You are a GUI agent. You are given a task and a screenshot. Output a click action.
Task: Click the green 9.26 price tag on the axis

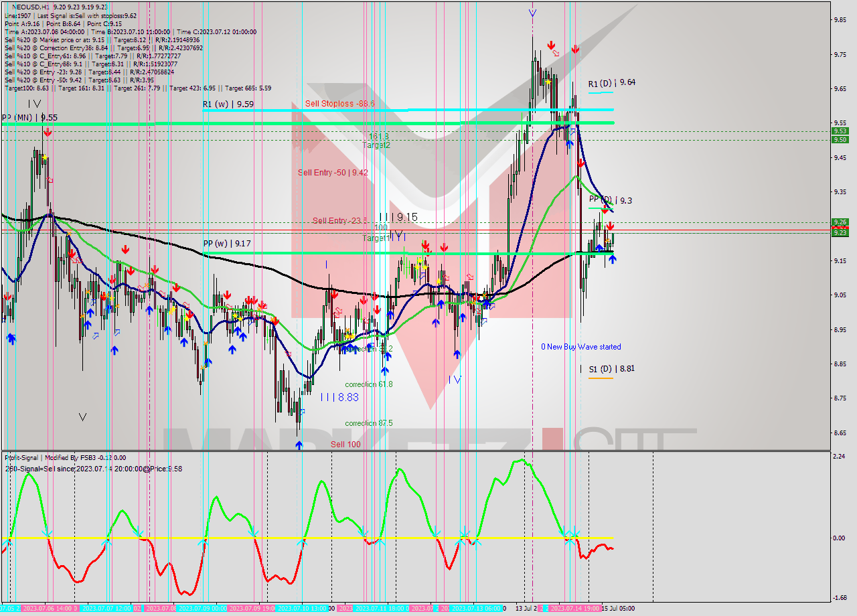(840, 222)
